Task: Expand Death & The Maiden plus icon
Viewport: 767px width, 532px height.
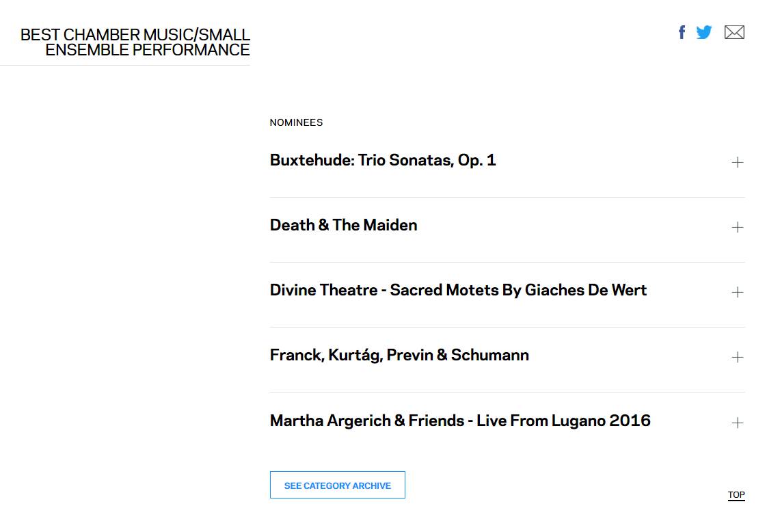Action: point(737,227)
